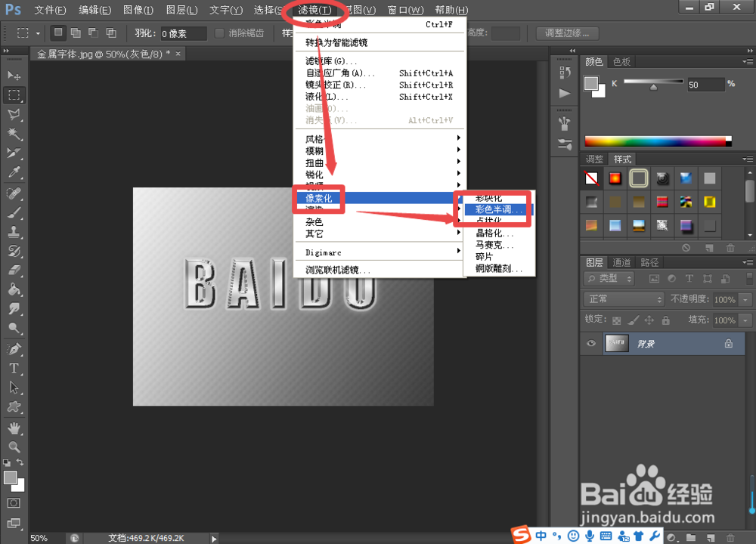756x544 pixels.
Task: Select the Crop tool
Action: pos(14,153)
